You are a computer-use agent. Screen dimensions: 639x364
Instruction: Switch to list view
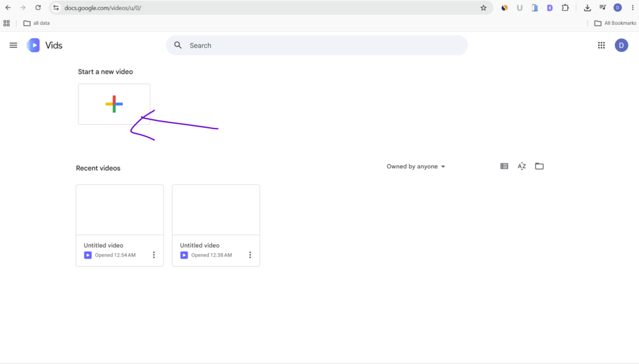pyautogui.click(x=504, y=166)
